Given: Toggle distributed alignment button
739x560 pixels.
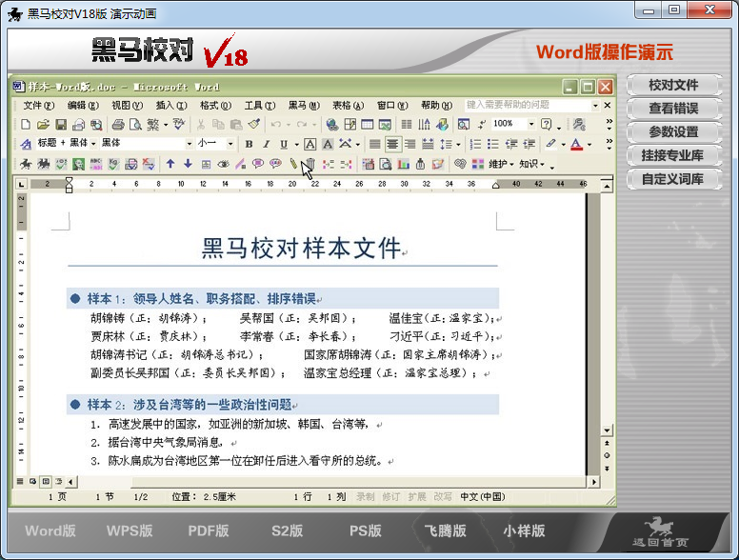Looking at the screenshot, I should [428, 144].
